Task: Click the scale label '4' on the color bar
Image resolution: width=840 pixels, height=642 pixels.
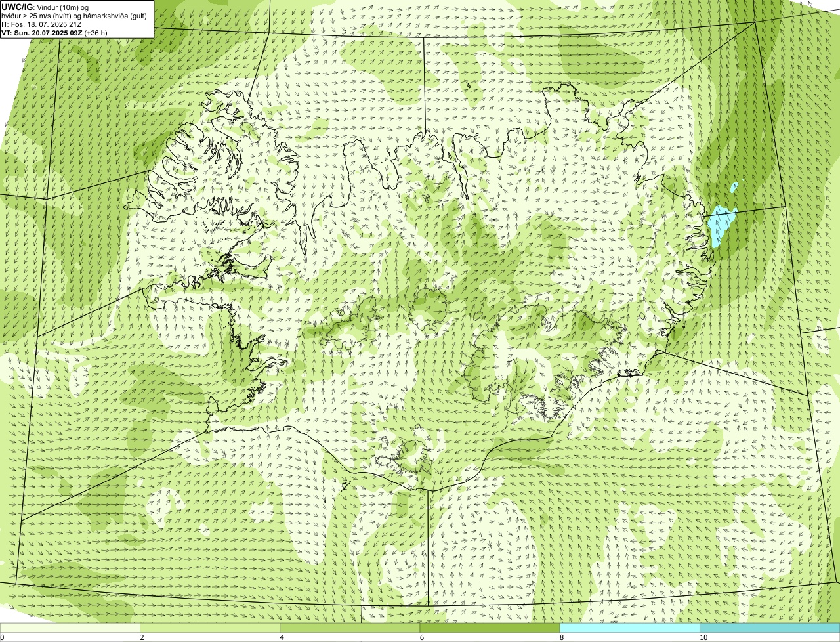Action: 282,637
